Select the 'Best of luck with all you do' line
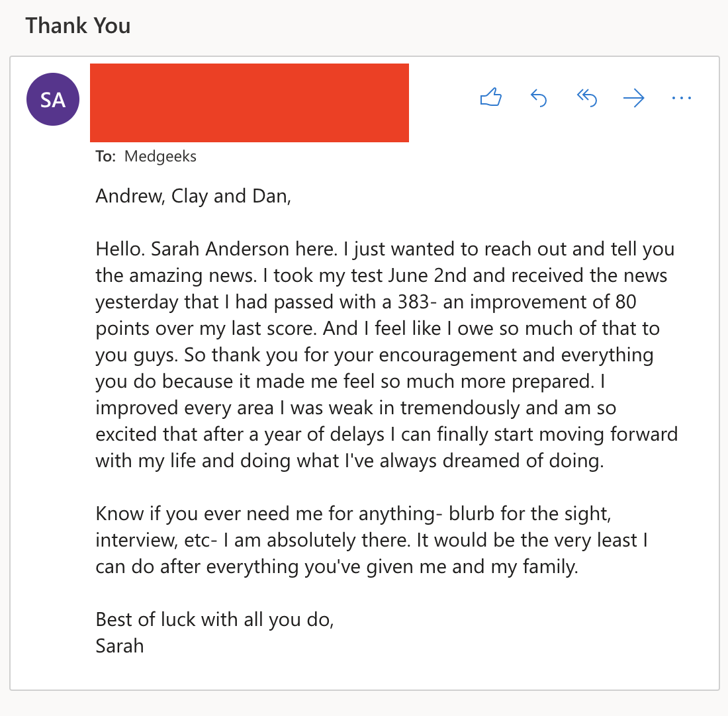The width and height of the screenshot is (728, 716). coord(214,620)
